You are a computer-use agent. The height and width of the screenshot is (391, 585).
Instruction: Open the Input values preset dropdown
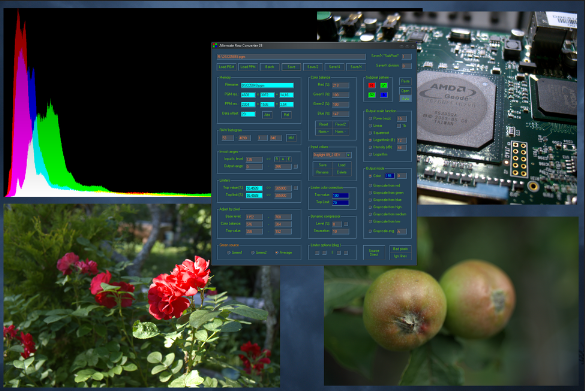click(348, 155)
